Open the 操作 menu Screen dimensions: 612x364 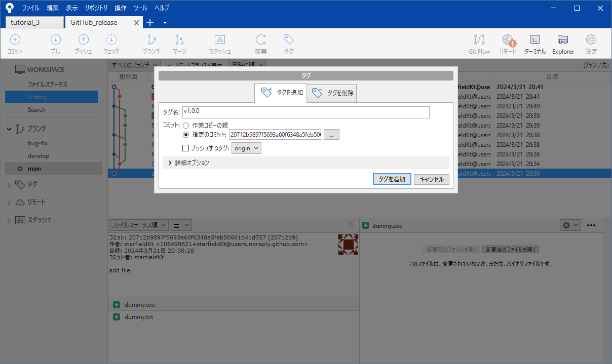coord(121,8)
